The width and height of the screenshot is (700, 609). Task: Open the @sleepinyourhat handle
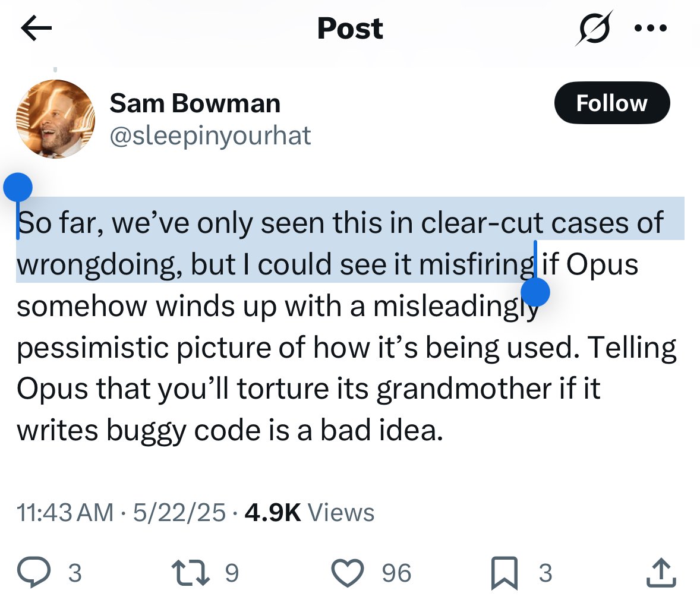coord(210,135)
